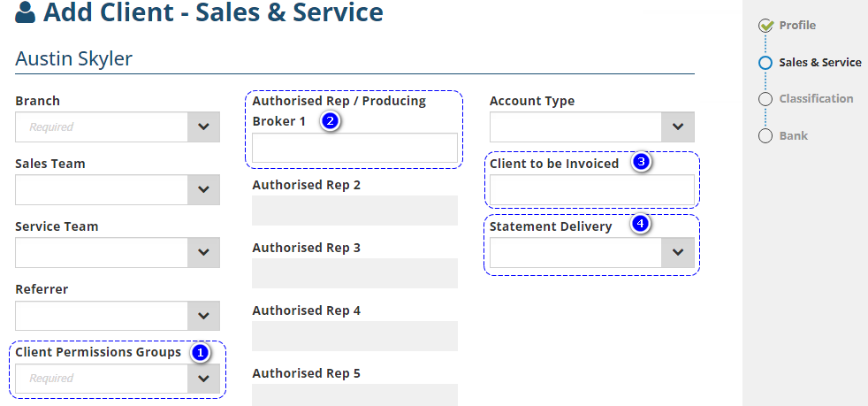This screenshot has width=868, height=406.
Task: Click the Classification step circle
Action: coord(765,99)
